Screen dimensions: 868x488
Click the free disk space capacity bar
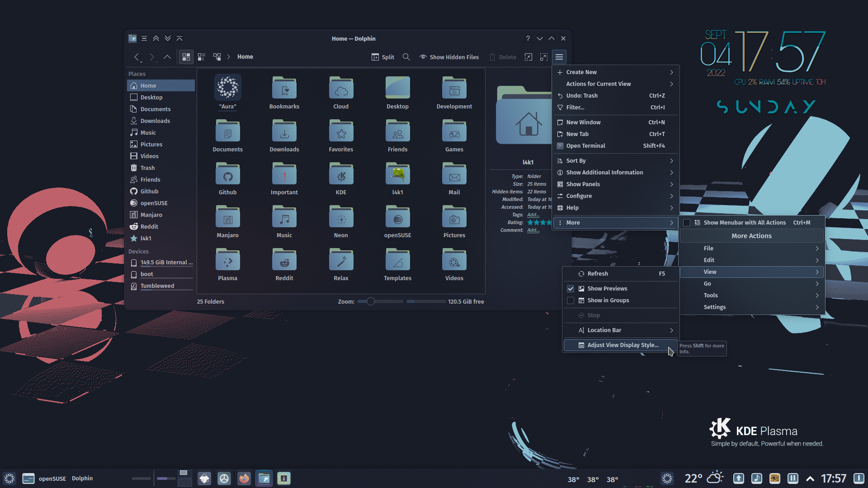pos(426,301)
